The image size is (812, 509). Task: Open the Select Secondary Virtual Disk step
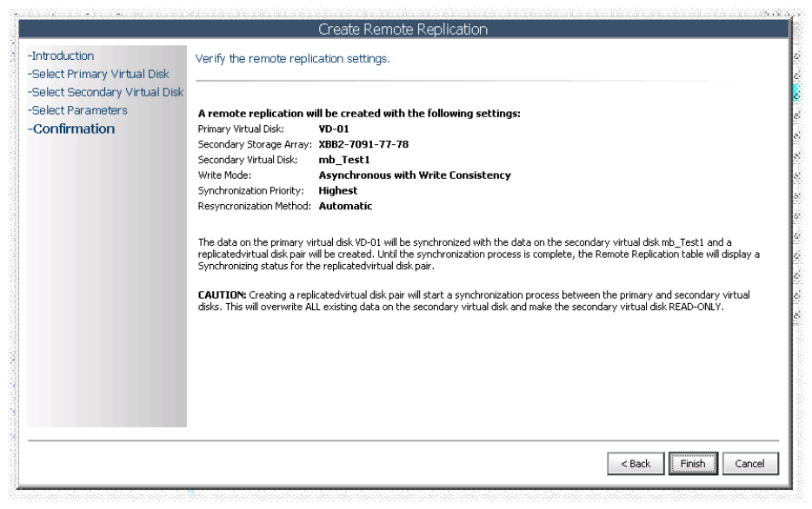click(x=106, y=92)
